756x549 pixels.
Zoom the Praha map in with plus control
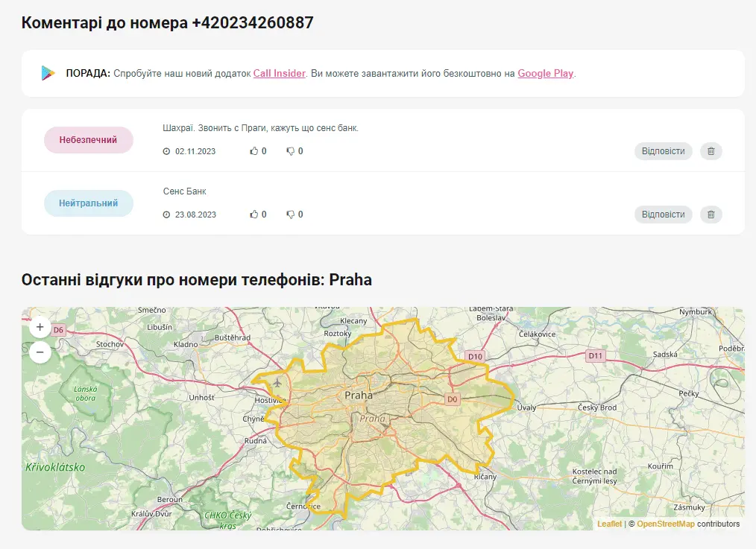pos(40,326)
